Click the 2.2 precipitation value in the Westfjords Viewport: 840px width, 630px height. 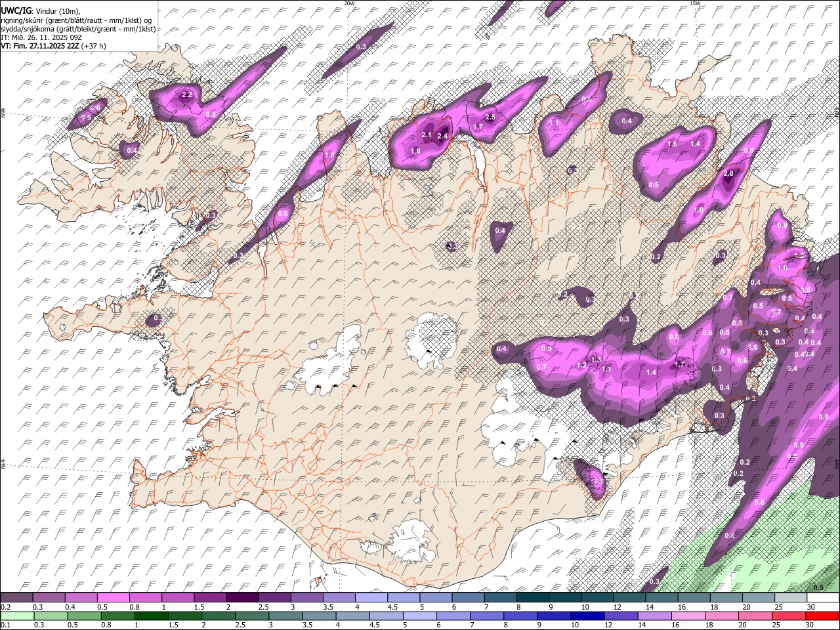(x=187, y=95)
